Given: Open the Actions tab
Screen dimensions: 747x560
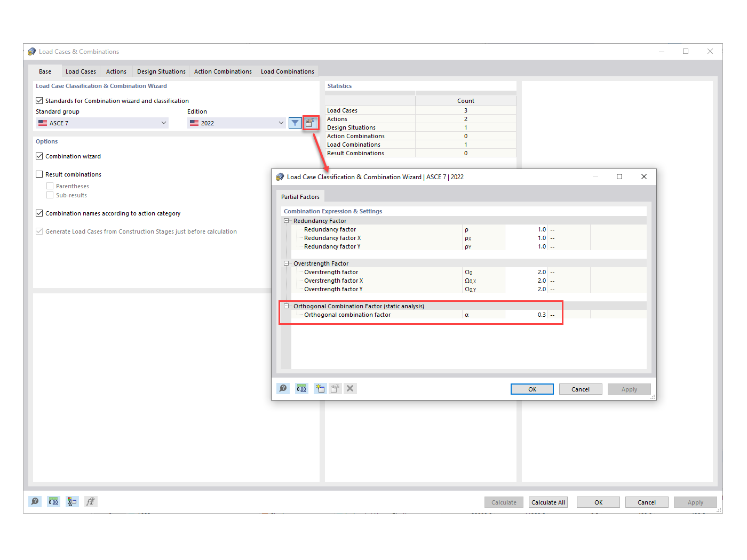Looking at the screenshot, I should point(116,71).
